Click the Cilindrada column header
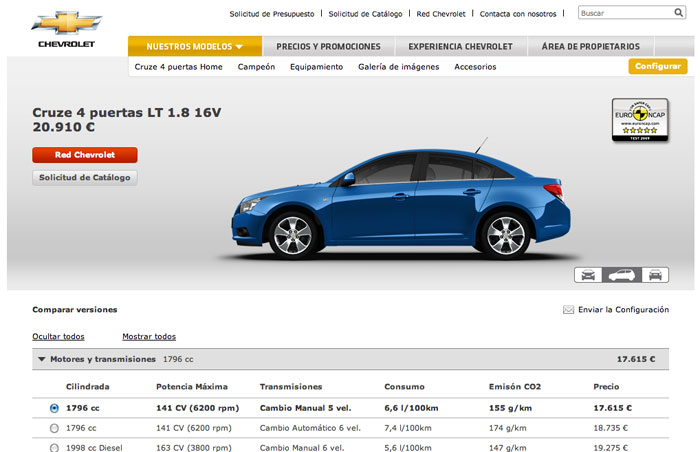The width and height of the screenshot is (700, 452). pos(88,387)
